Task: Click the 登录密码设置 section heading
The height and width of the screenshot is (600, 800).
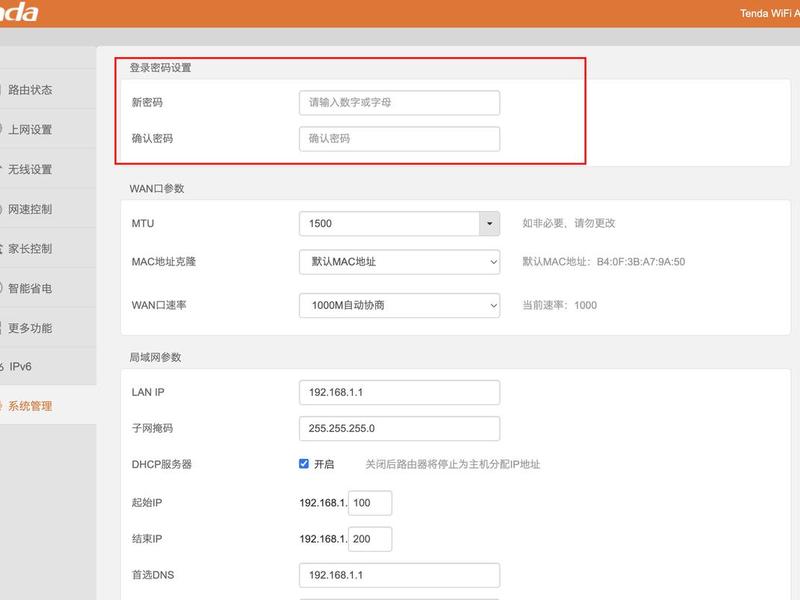Action: pos(160,67)
